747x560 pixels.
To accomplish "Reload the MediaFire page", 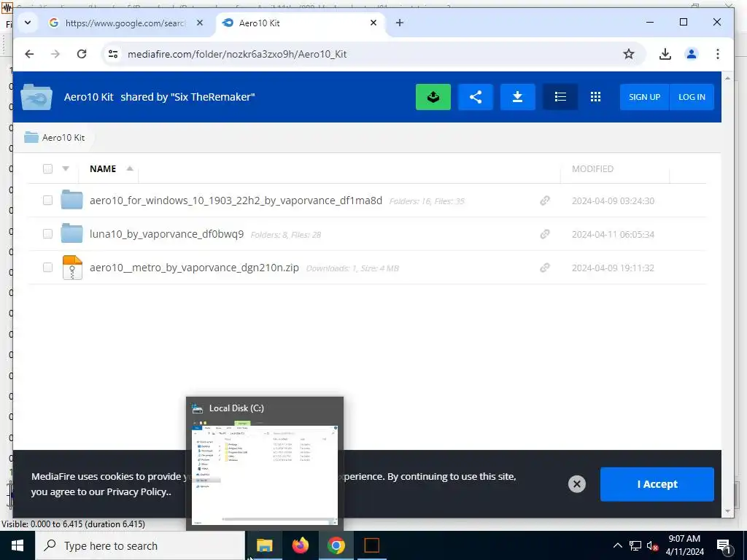I will point(82,54).
